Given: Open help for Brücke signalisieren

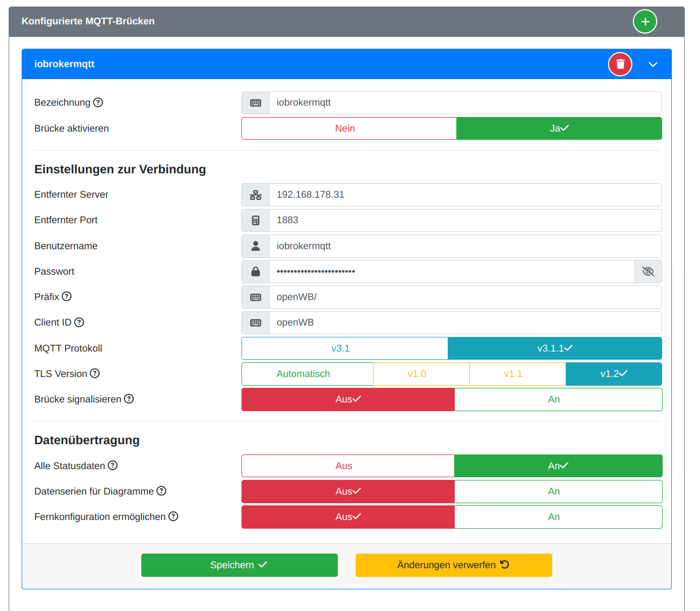Looking at the screenshot, I should point(129,399).
